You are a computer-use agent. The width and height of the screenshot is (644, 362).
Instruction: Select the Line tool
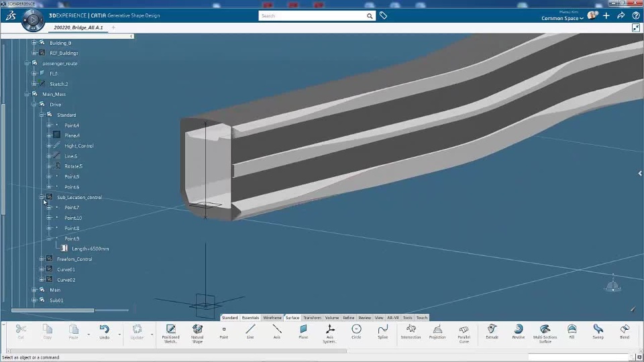[250, 332]
